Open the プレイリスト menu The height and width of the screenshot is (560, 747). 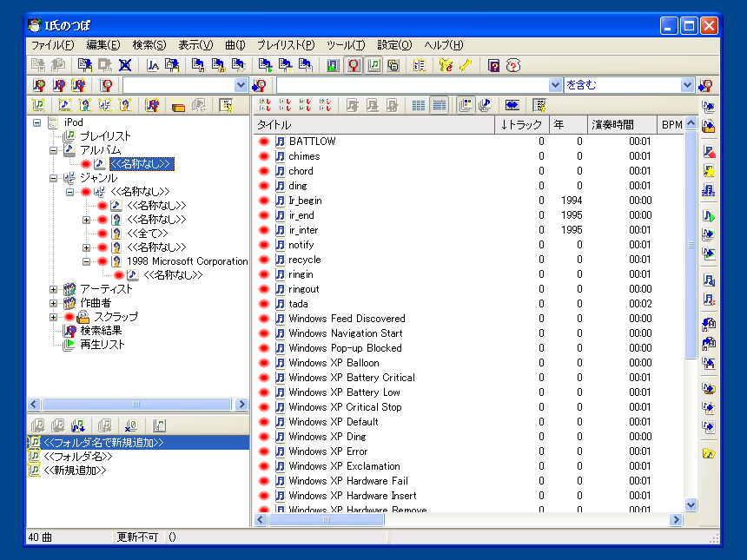[x=286, y=45]
